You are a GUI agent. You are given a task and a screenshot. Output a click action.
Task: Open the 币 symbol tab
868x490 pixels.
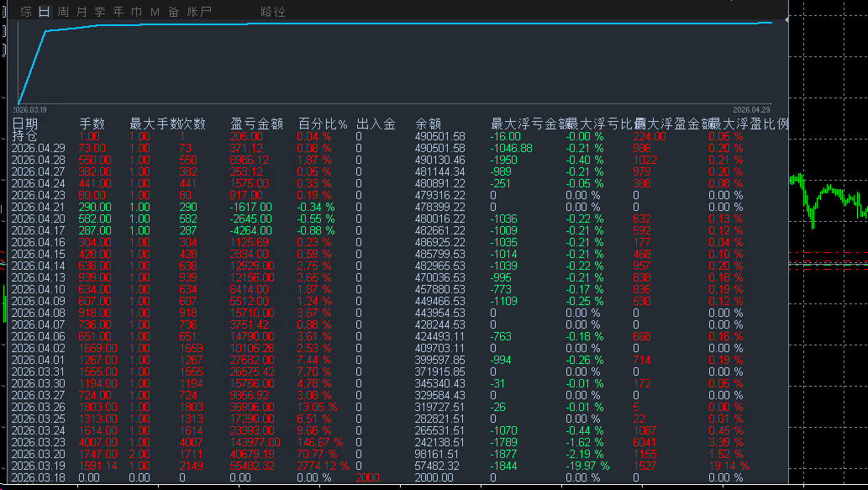tap(137, 12)
